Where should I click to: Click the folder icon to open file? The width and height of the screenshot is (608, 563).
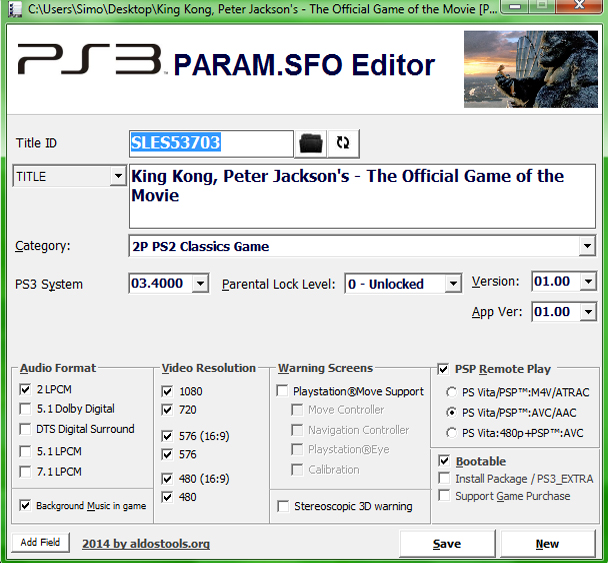point(311,143)
